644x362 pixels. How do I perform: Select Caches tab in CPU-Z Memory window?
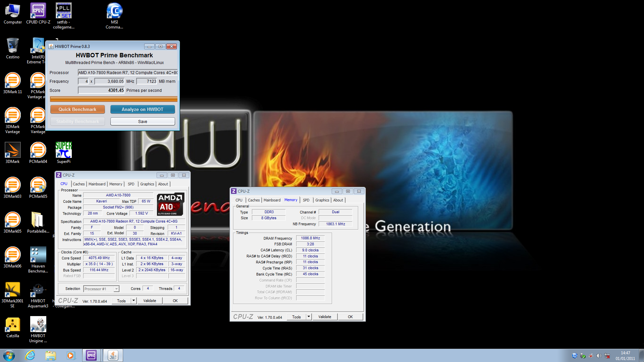tap(254, 200)
